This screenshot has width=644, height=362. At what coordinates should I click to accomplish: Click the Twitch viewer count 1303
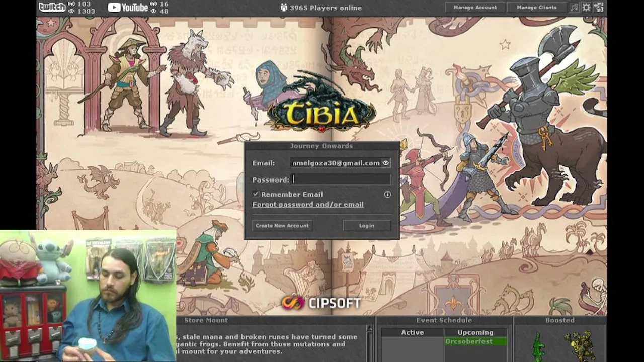86,11
